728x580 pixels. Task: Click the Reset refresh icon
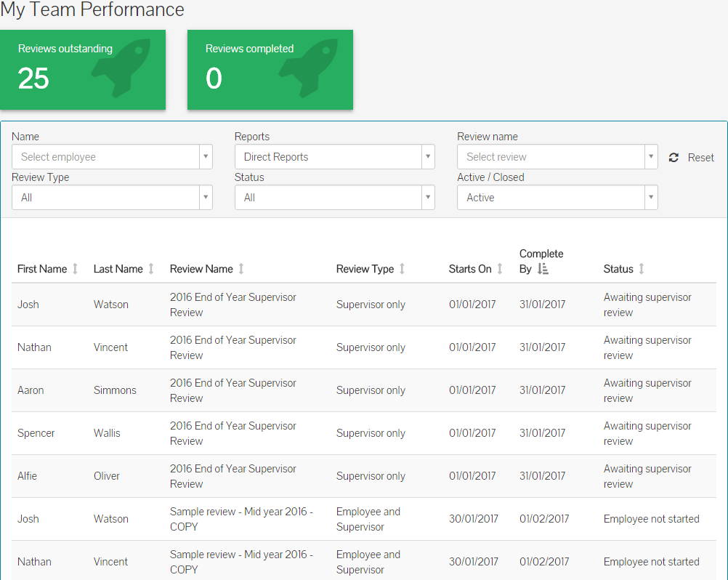click(674, 158)
